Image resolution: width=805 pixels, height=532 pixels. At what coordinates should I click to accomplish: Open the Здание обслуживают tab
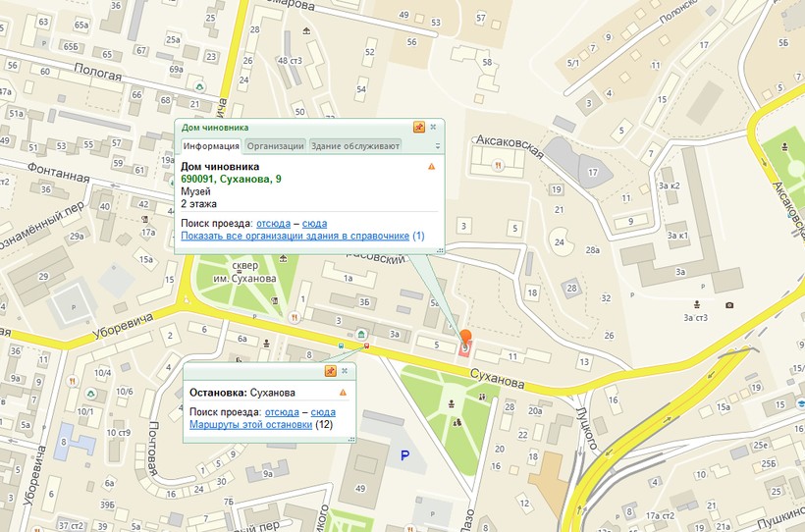355,146
